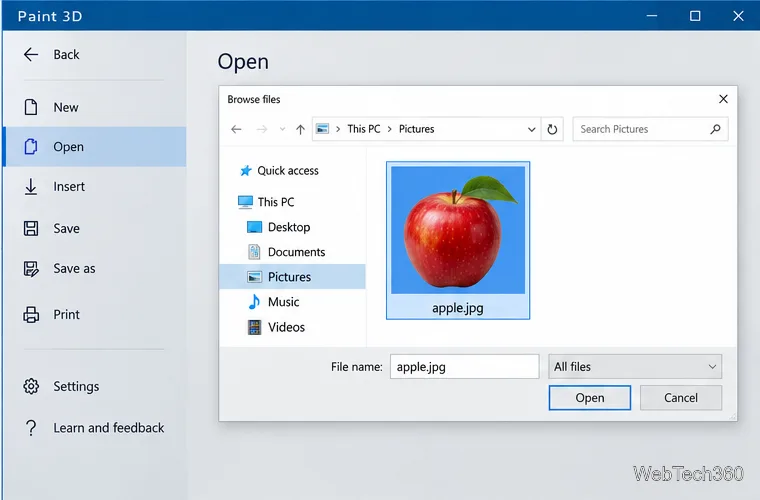Expand the address bar history dropdown
This screenshot has width=760, height=500.
click(x=531, y=129)
